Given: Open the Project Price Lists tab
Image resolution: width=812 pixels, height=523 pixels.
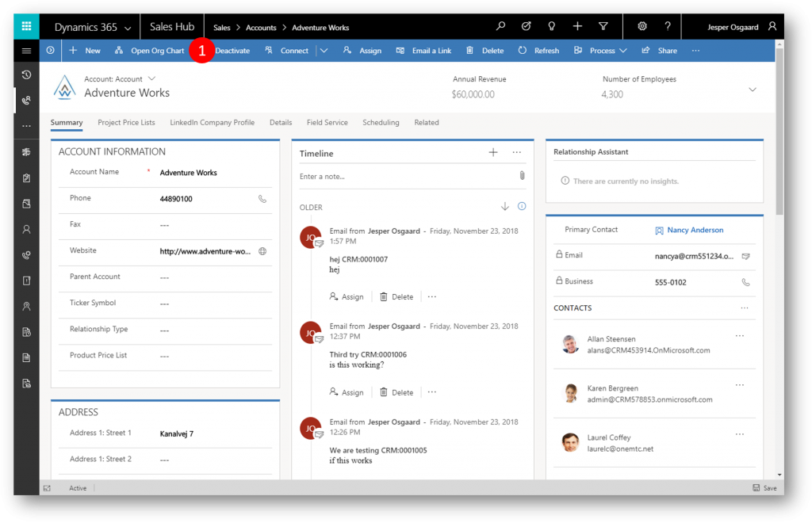Looking at the screenshot, I should pyautogui.click(x=126, y=123).
